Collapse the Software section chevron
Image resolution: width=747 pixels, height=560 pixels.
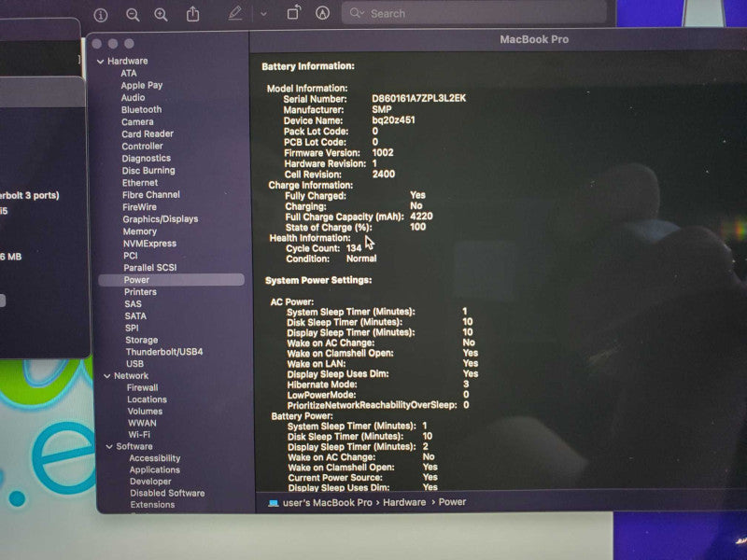point(109,447)
